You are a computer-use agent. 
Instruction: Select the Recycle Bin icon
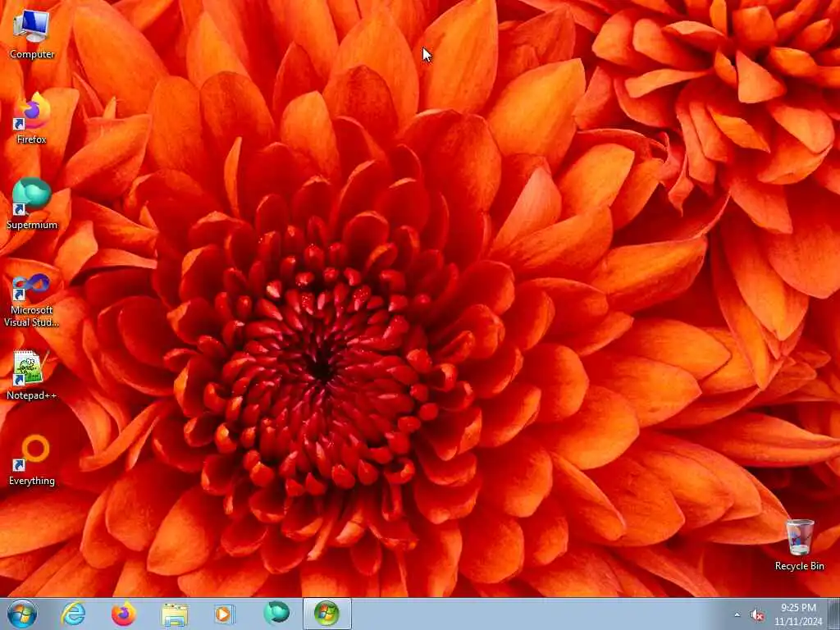point(799,545)
